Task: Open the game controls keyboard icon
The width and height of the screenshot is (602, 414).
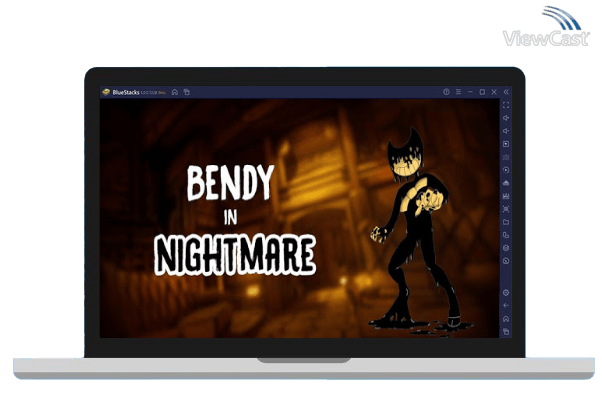Action: [x=506, y=157]
